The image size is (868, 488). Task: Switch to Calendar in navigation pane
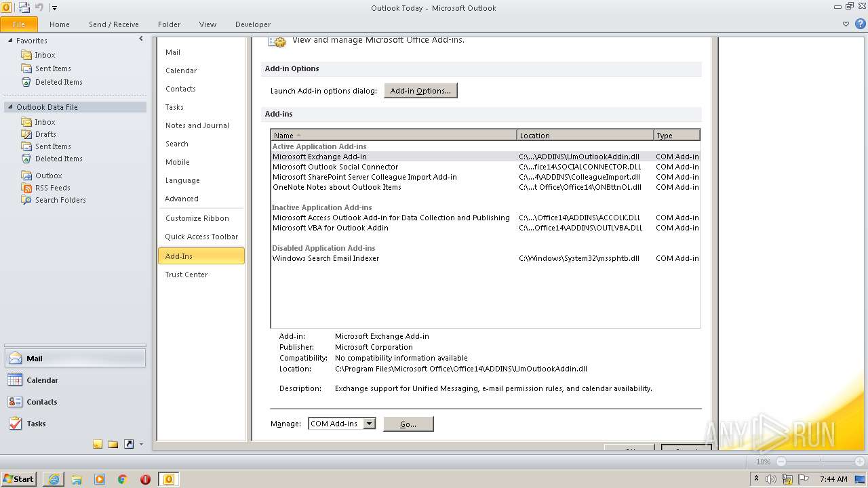coord(75,380)
